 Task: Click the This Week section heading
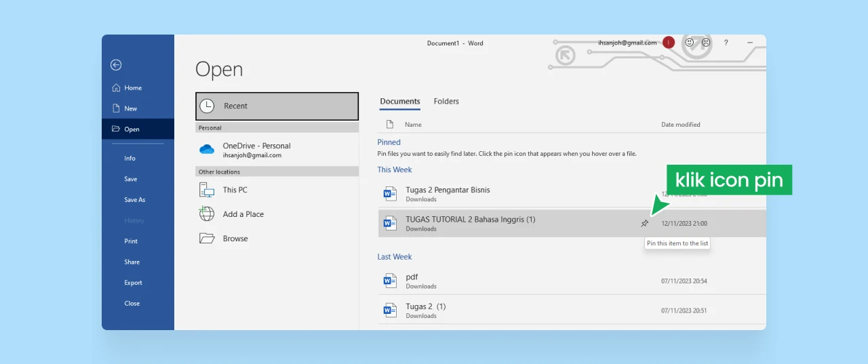tap(395, 169)
